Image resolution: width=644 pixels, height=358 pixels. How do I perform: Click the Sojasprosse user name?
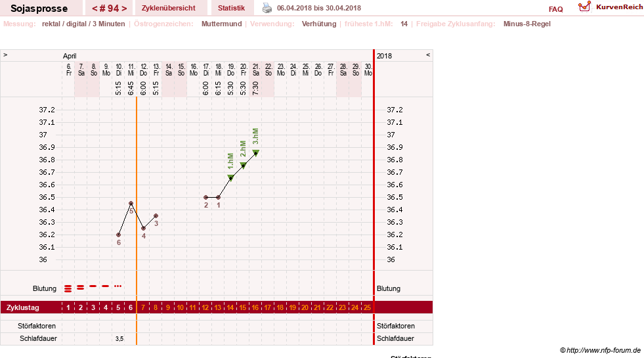tap(39, 9)
